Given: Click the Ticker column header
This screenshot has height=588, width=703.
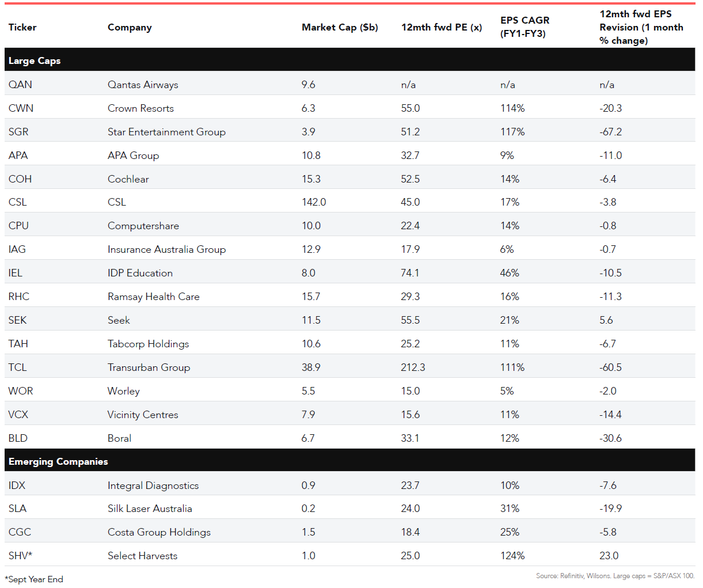Looking at the screenshot, I should [x=22, y=27].
